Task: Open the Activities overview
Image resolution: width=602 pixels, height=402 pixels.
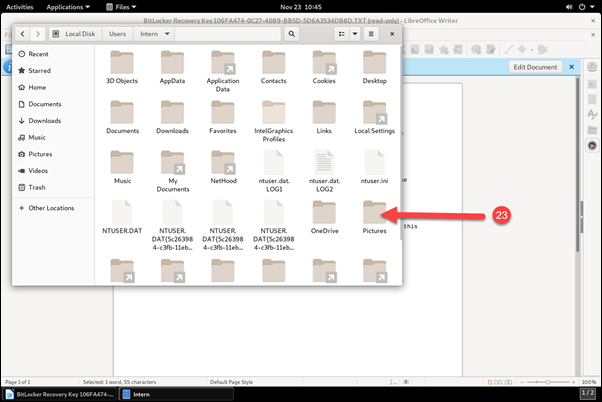Action: 20,7
